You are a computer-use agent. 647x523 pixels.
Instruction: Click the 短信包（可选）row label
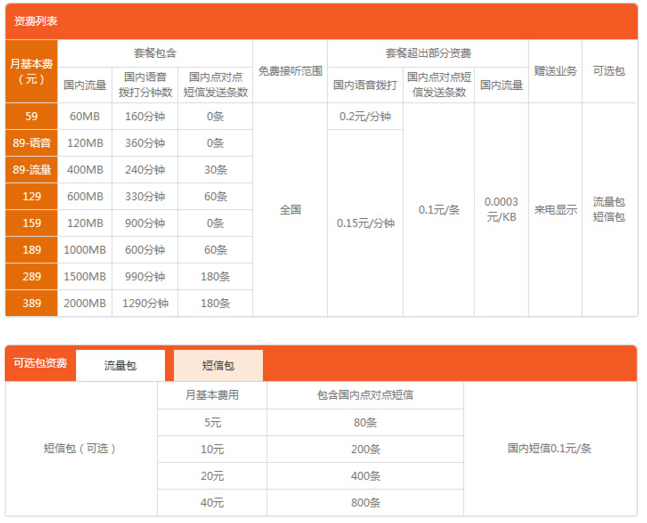pyautogui.click(x=80, y=448)
